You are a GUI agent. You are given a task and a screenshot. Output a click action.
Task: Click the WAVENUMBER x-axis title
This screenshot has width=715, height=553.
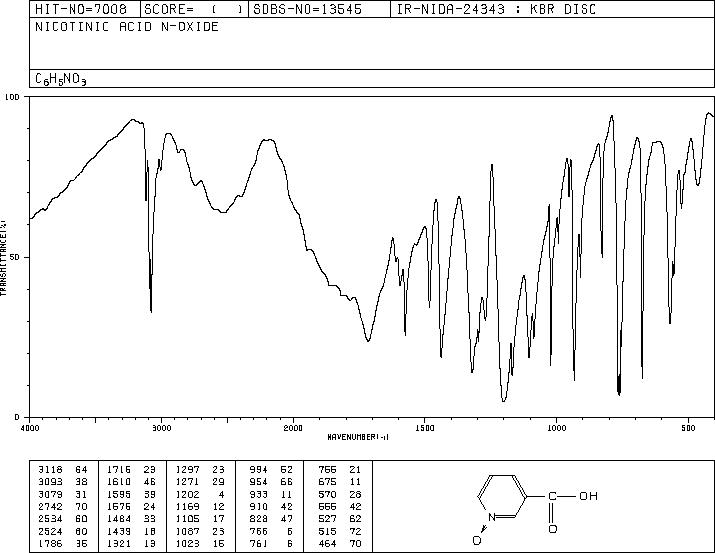coord(358,437)
